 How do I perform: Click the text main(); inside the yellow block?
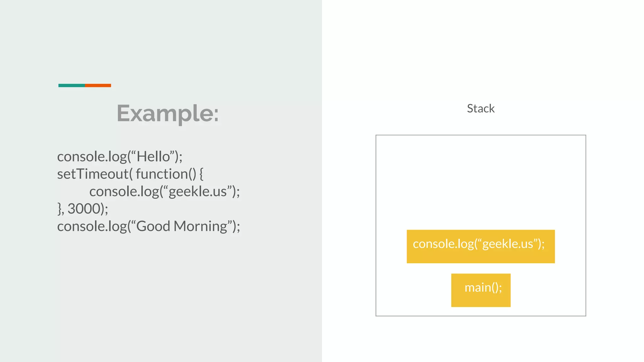[x=483, y=288]
